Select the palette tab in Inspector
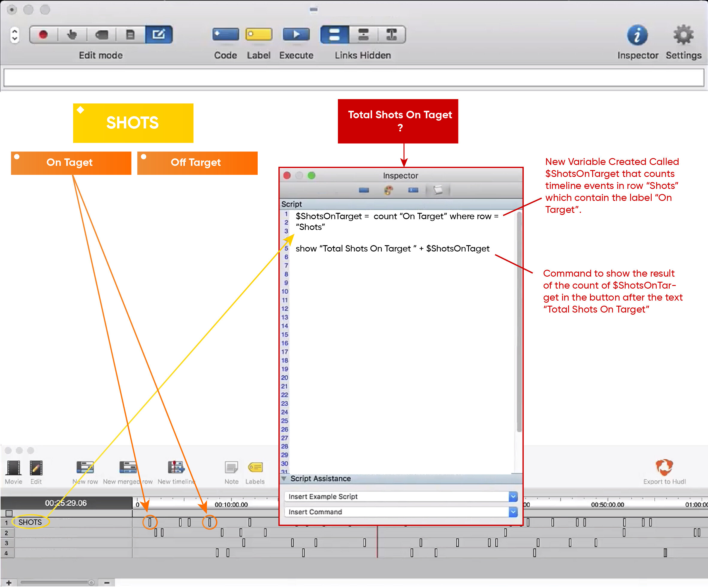This screenshot has width=708, height=588. tap(388, 190)
